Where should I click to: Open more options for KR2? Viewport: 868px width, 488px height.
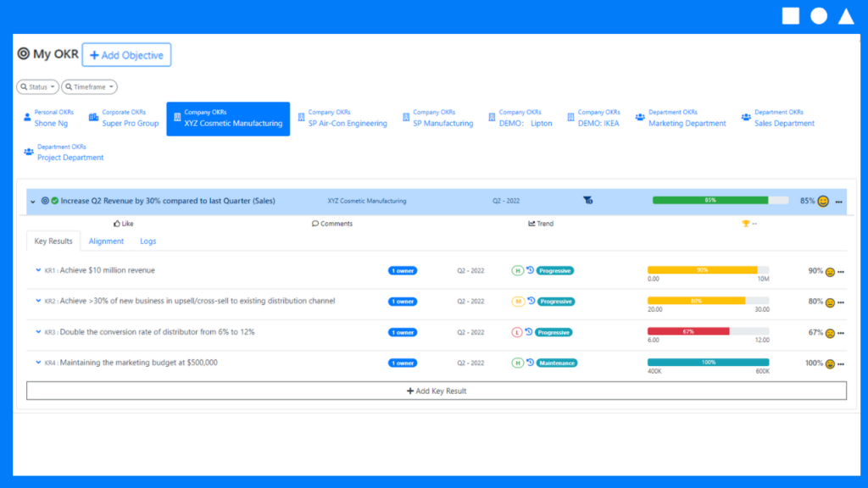point(841,302)
